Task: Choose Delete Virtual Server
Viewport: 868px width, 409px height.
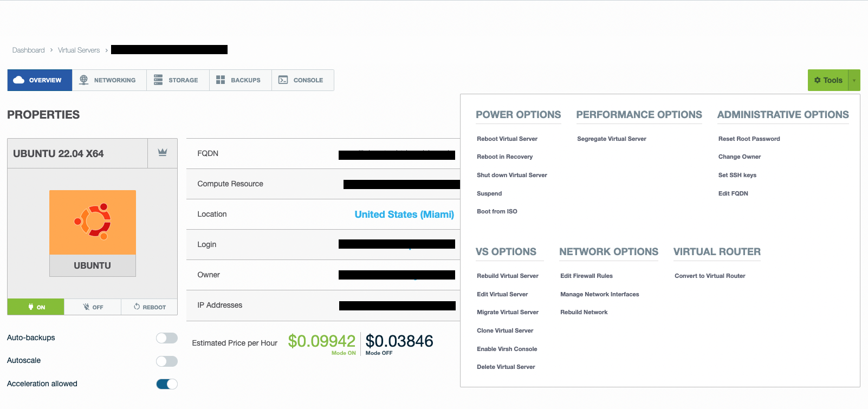Action: (x=506, y=367)
